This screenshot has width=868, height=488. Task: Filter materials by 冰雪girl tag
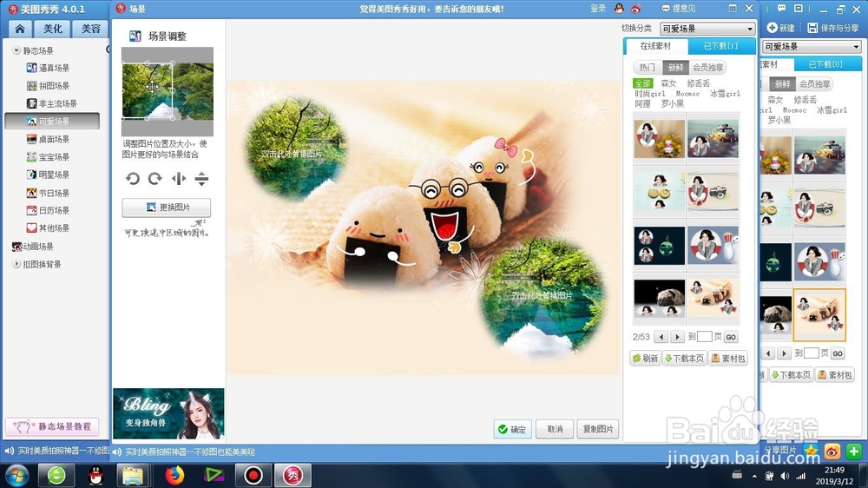(x=725, y=94)
